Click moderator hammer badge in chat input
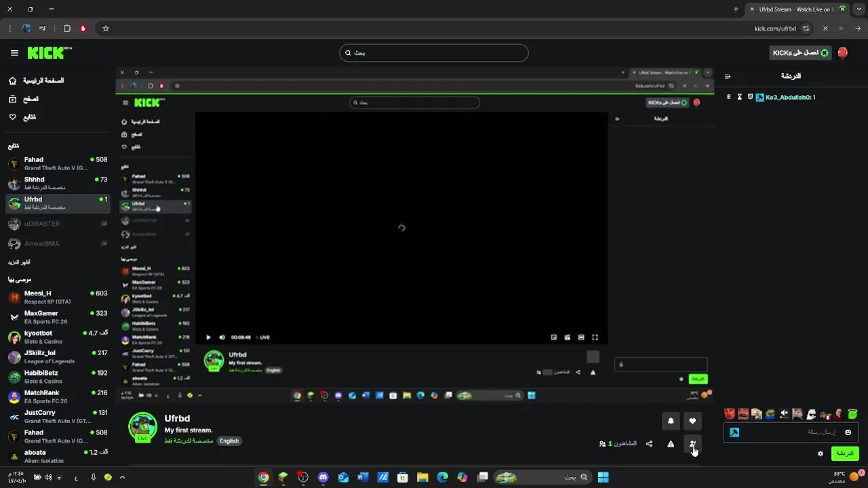868x488 pixels. 734,432
